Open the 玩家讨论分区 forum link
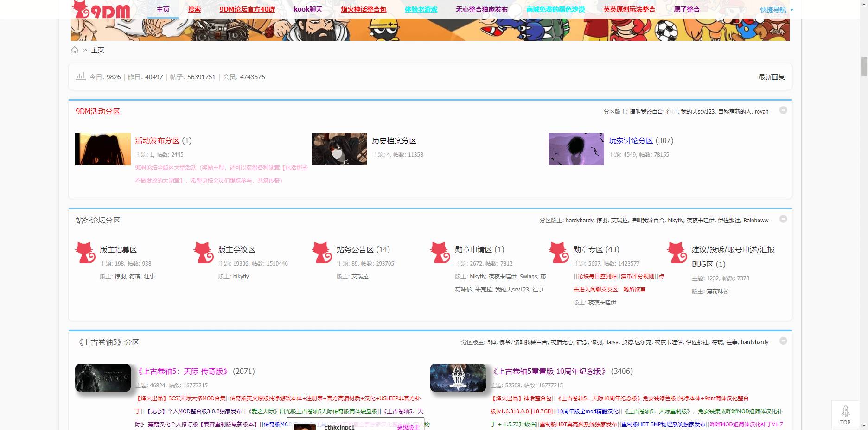Viewport: 868px width, 430px height. pyautogui.click(x=631, y=140)
